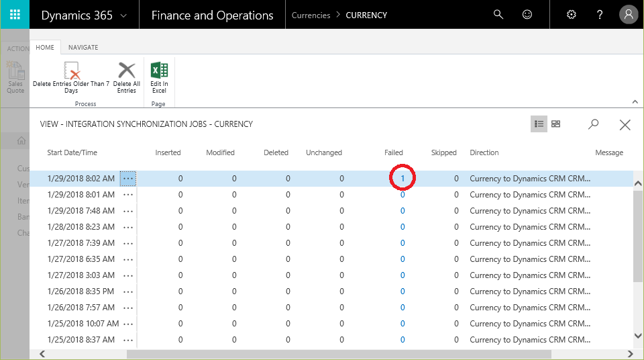Screen dimensions: 644x360
Task: Click the smiley feedback icon
Action: point(527,15)
